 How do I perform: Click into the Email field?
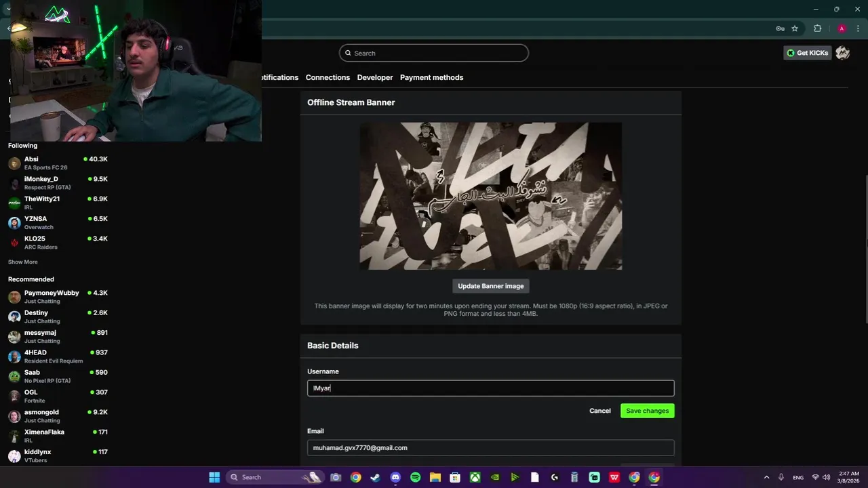tap(491, 447)
